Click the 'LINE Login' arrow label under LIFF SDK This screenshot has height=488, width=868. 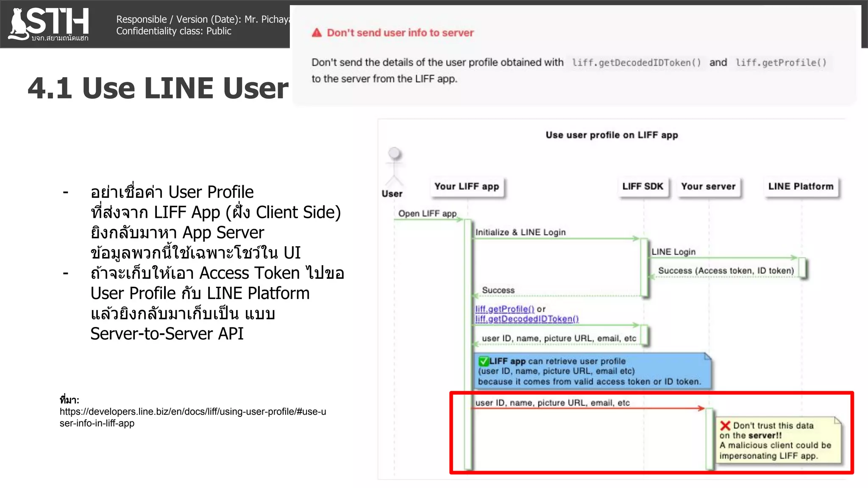pyautogui.click(x=673, y=252)
